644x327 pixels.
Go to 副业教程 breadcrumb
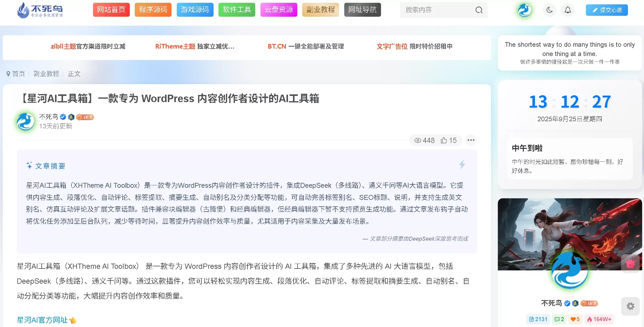click(x=46, y=74)
